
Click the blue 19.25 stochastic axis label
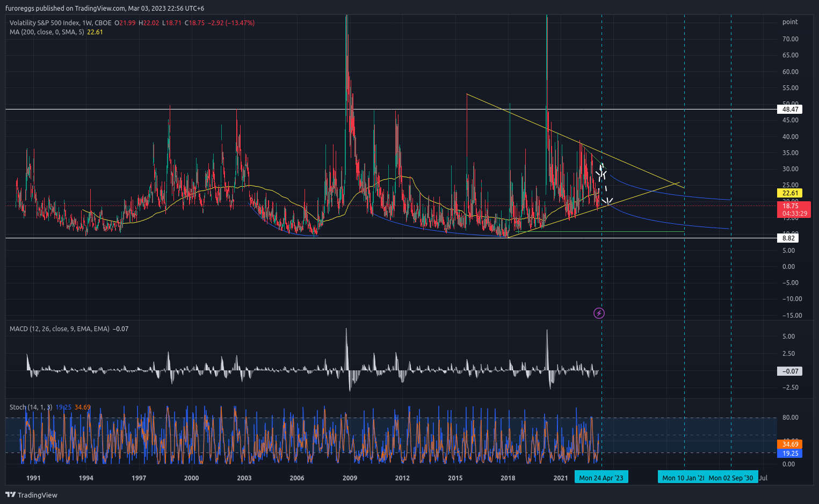tap(789, 454)
